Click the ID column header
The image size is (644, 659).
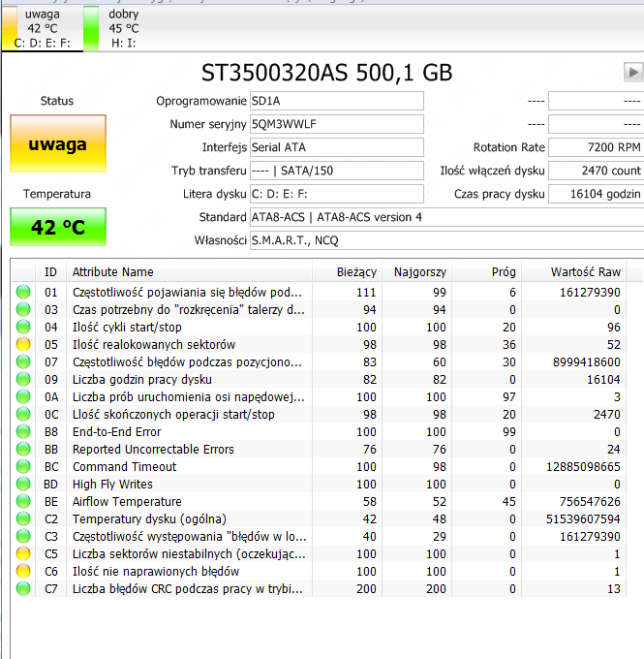50,272
